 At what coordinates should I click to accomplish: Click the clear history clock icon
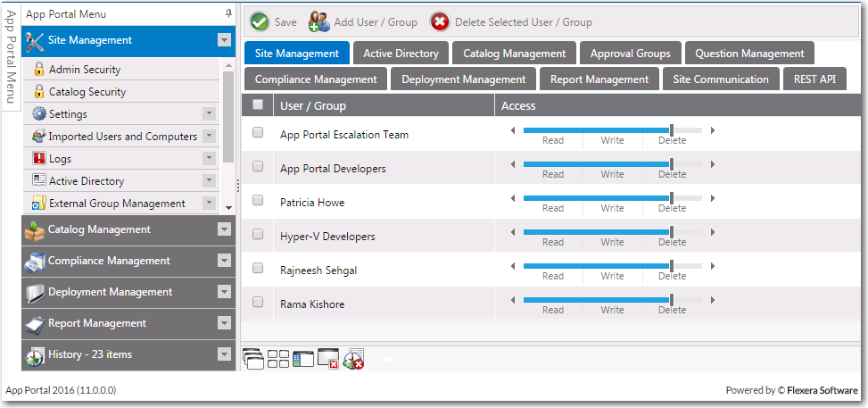point(353,359)
